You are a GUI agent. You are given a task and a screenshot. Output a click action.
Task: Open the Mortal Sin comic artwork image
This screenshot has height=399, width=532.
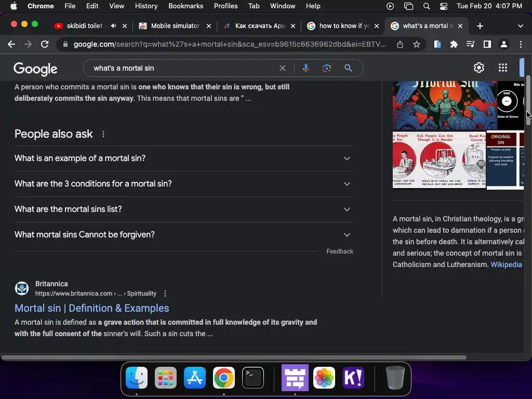point(445,105)
